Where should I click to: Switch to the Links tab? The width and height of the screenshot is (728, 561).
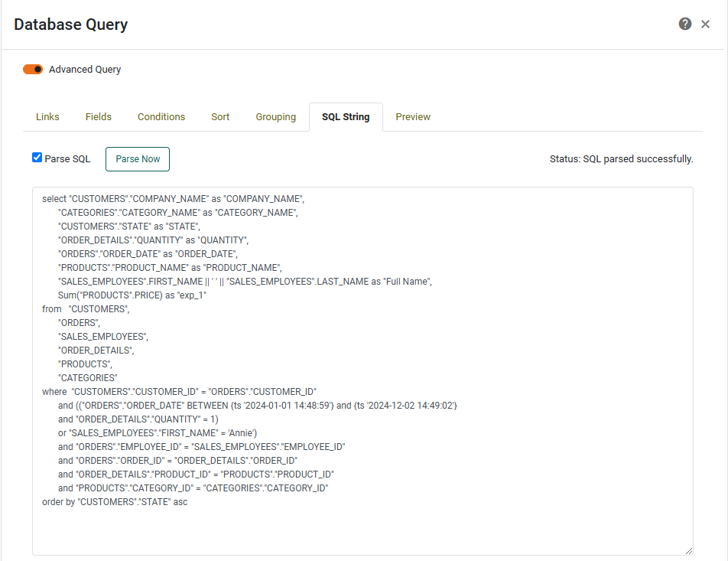point(47,116)
